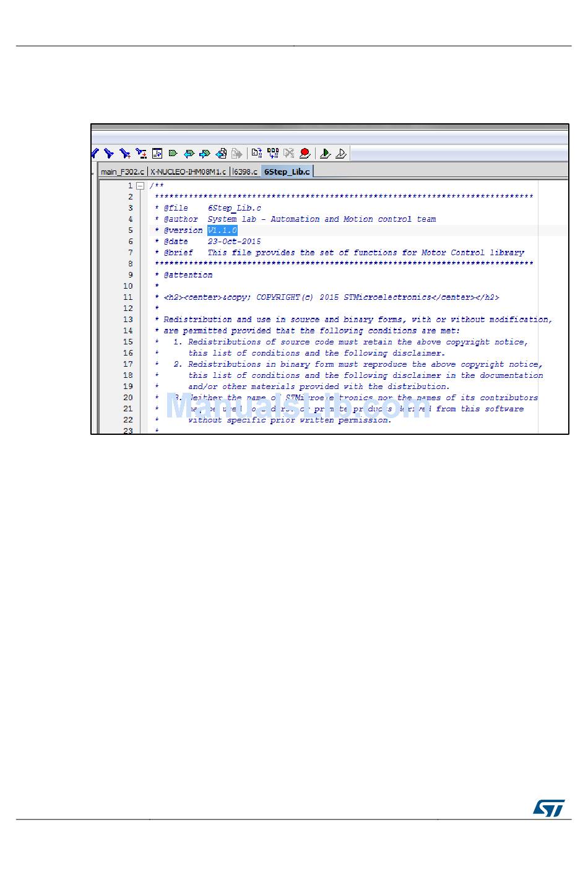The width and height of the screenshot is (588, 879).
Task: Toggle bookmark with the green tag icon
Action: click(173, 153)
